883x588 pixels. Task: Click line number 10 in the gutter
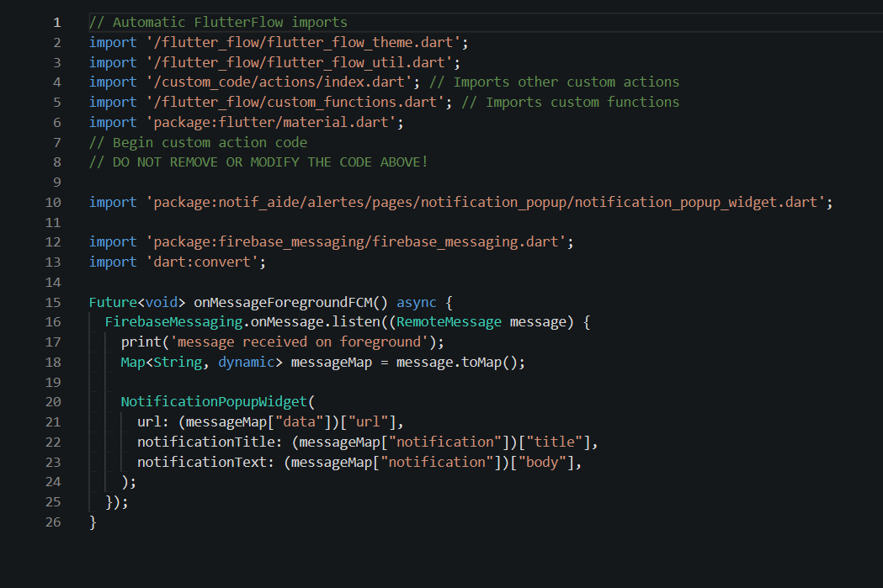53,202
